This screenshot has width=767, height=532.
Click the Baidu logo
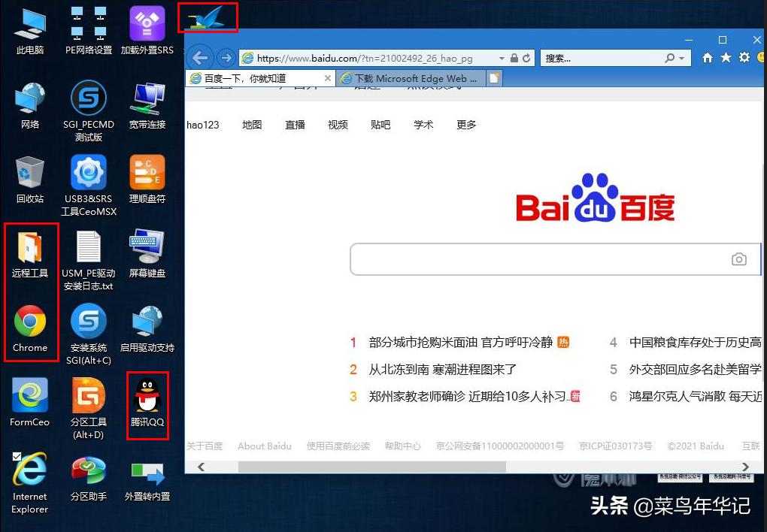pyautogui.click(x=596, y=198)
